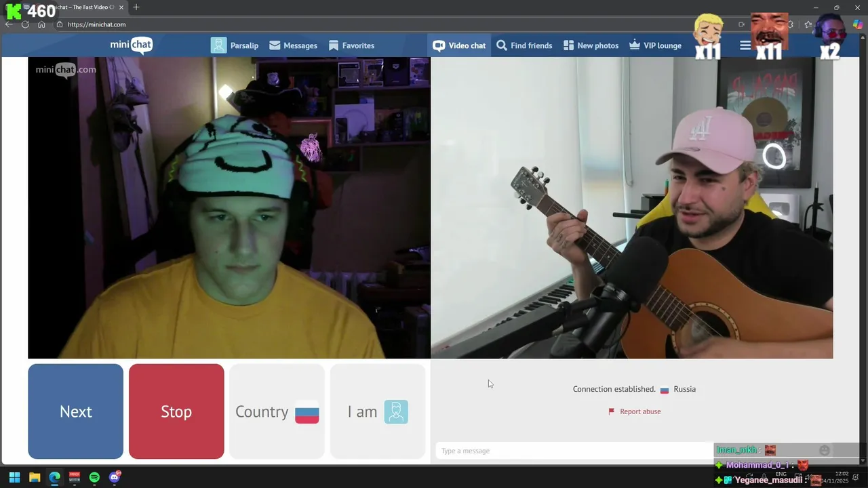Click the "Connection established." status text
Viewport: 868px width, 488px height.
click(x=614, y=389)
